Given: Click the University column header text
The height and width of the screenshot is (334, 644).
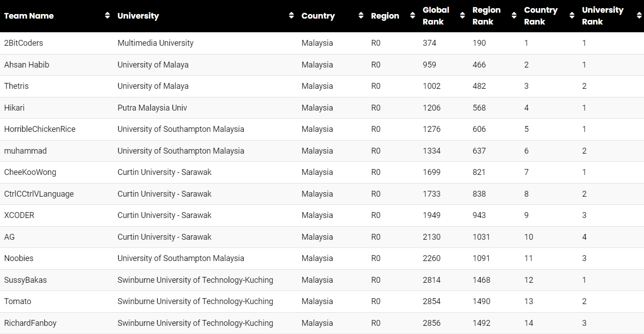Looking at the screenshot, I should click(138, 16).
